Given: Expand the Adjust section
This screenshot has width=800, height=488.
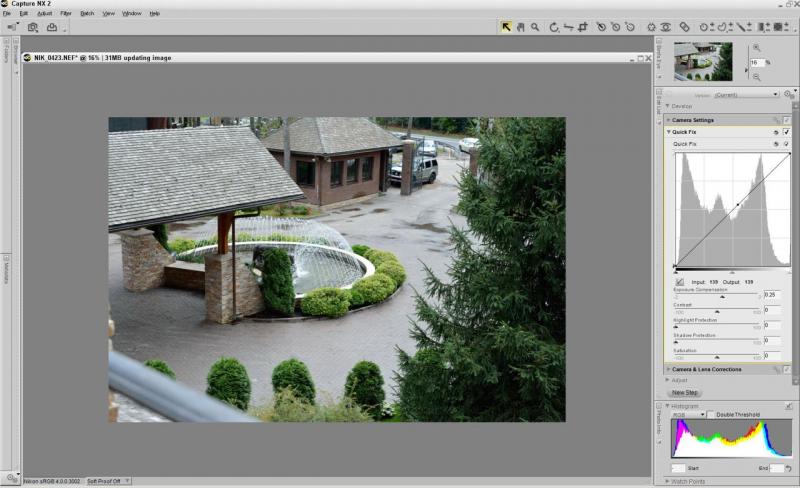Looking at the screenshot, I should [667, 380].
